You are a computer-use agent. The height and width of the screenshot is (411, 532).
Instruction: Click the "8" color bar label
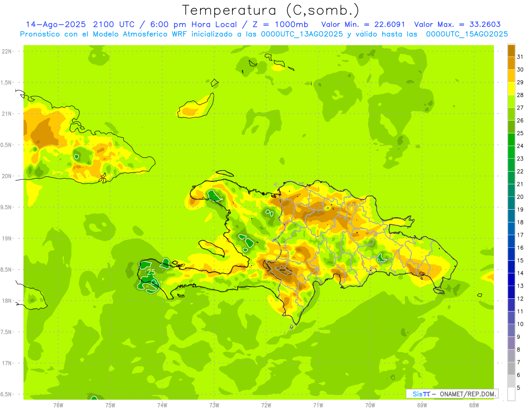click(x=519, y=349)
